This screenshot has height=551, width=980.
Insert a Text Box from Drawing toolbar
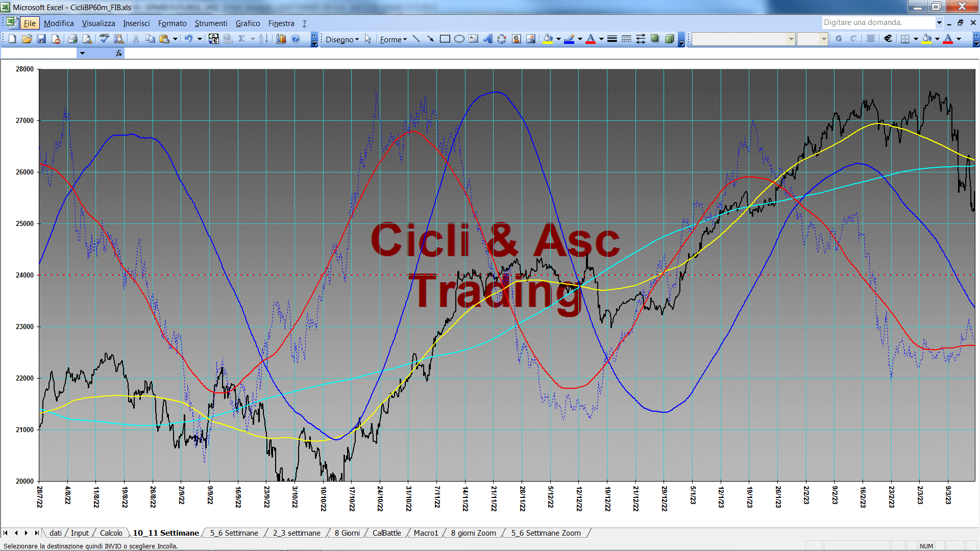[473, 39]
